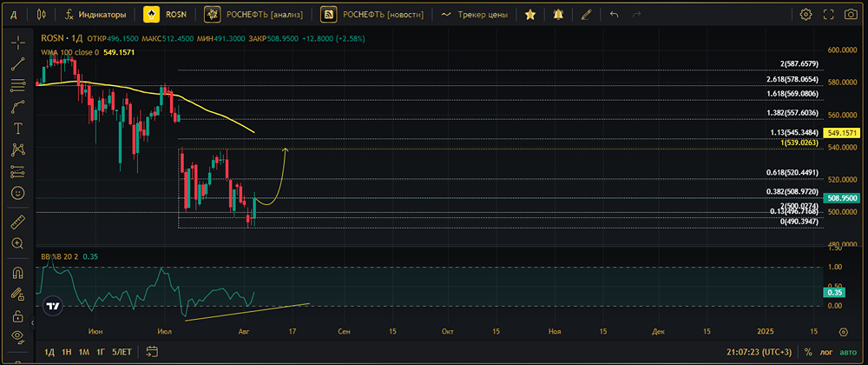Open the price axis settings icon

[x=843, y=332]
